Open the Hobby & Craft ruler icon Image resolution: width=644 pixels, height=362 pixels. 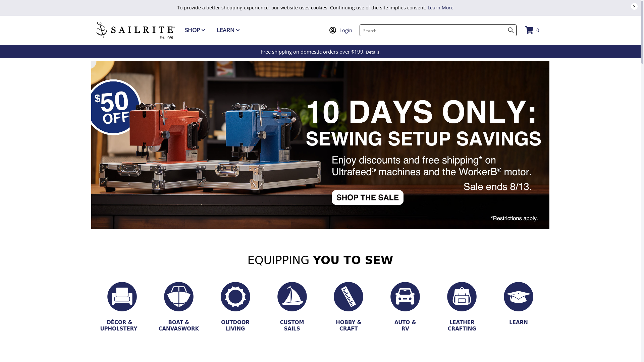tap(348, 297)
